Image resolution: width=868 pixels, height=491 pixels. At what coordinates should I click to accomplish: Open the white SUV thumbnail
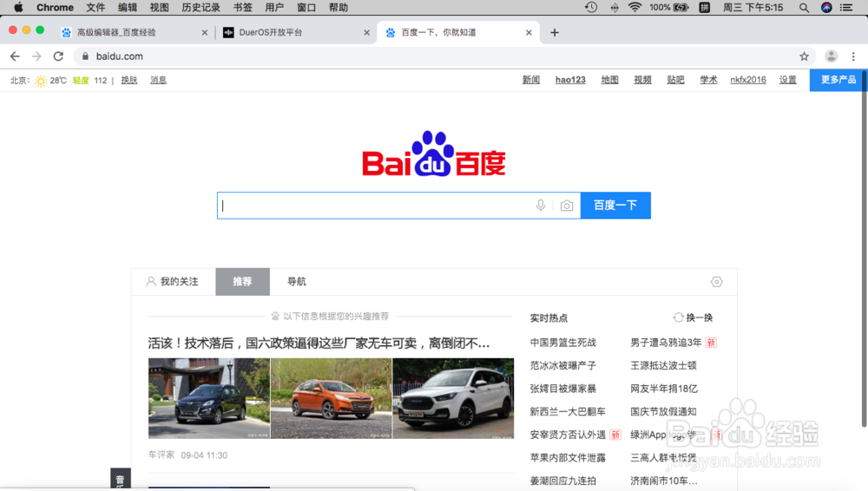tap(453, 398)
